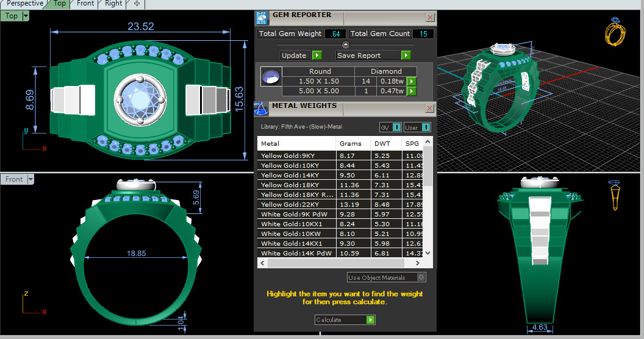The image size is (644, 339).
Task: Click the Metal column header
Action: click(x=296, y=144)
